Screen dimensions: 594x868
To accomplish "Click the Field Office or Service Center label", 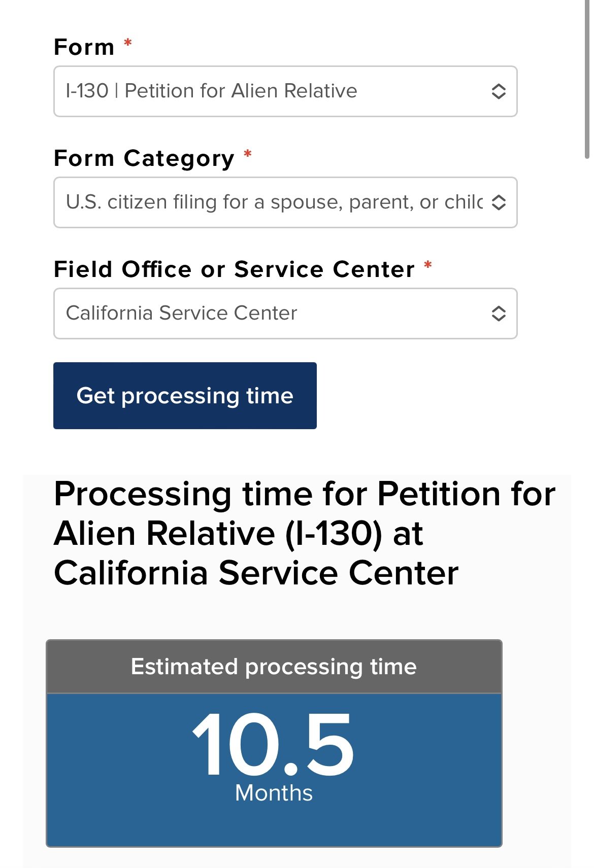I will tap(234, 269).
